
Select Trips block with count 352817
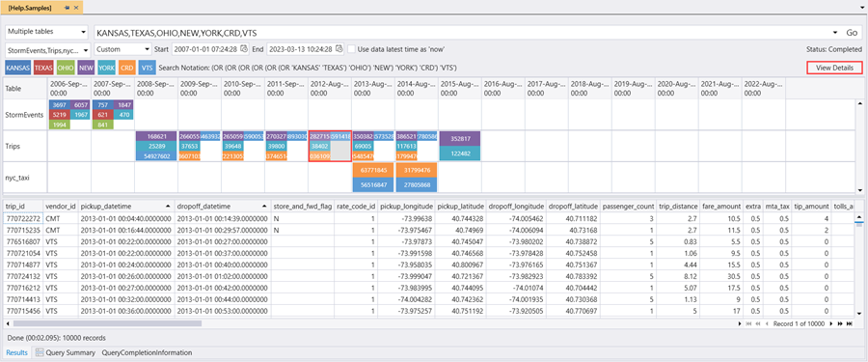pyautogui.click(x=460, y=139)
